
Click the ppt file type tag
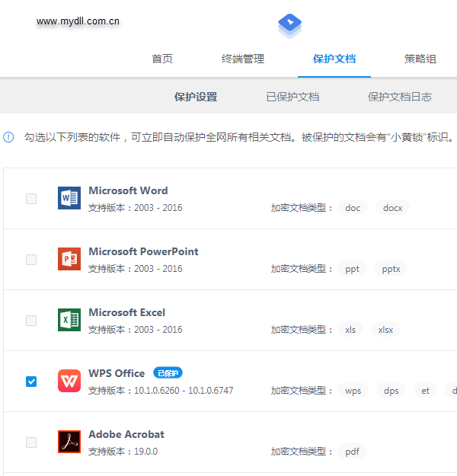click(x=352, y=269)
